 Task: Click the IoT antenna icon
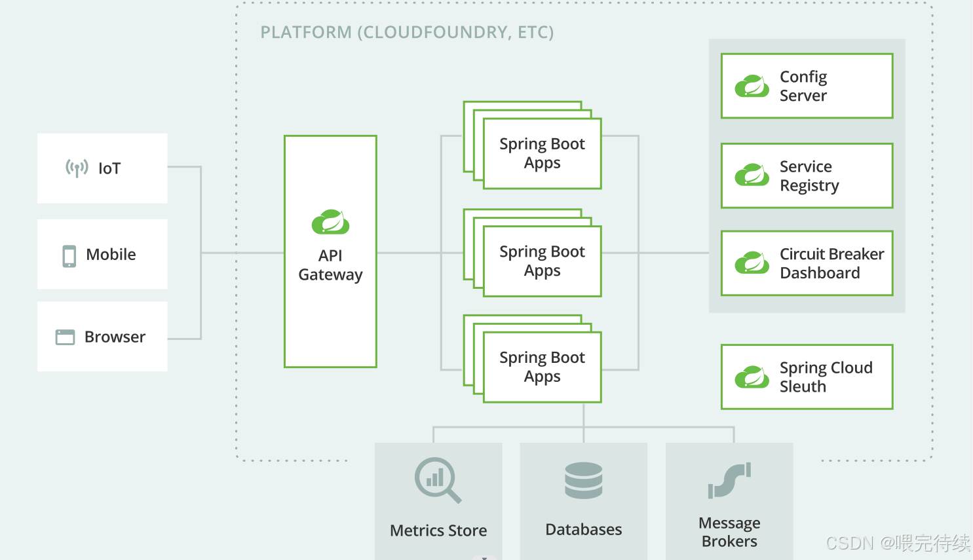(77, 168)
